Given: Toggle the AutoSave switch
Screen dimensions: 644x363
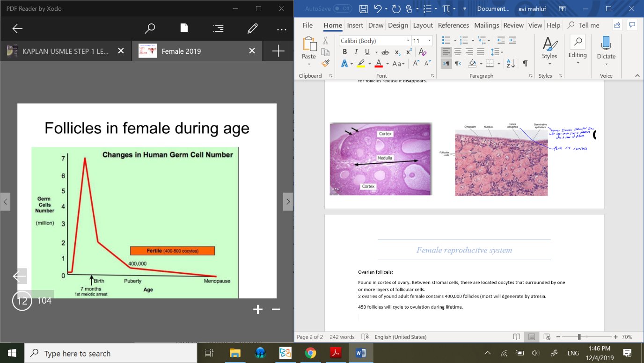Looking at the screenshot, I should (342, 9).
